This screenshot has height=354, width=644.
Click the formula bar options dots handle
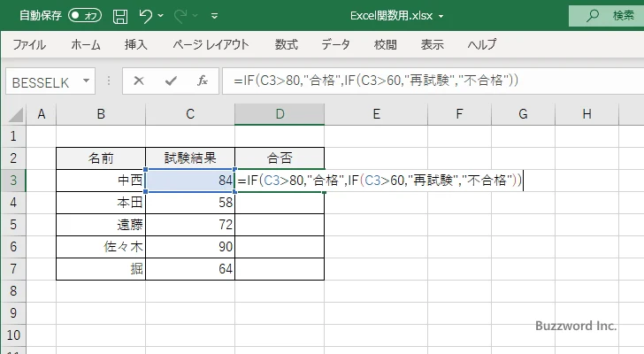109,81
